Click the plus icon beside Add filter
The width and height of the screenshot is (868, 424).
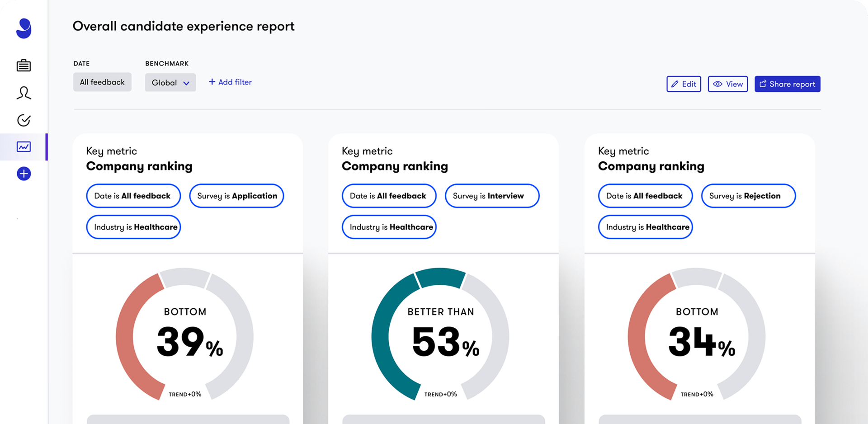click(212, 82)
